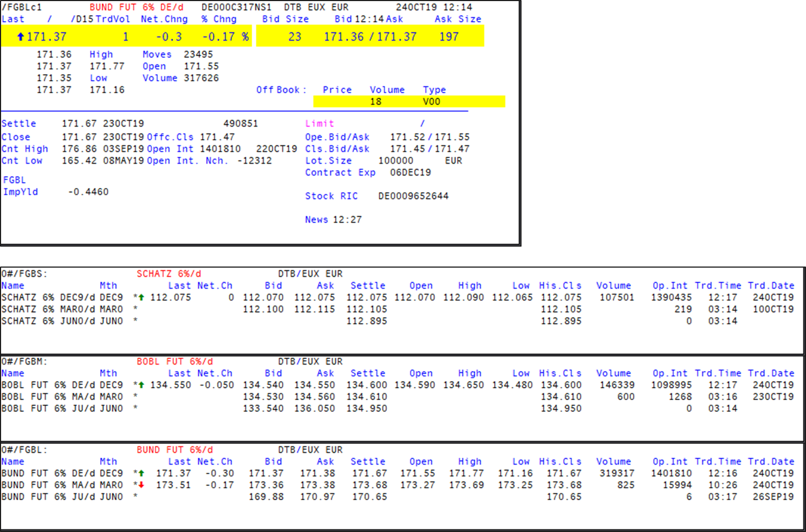Click the yellow Off Book volume field showing 18
The height and width of the screenshot is (532, 806).
click(376, 102)
